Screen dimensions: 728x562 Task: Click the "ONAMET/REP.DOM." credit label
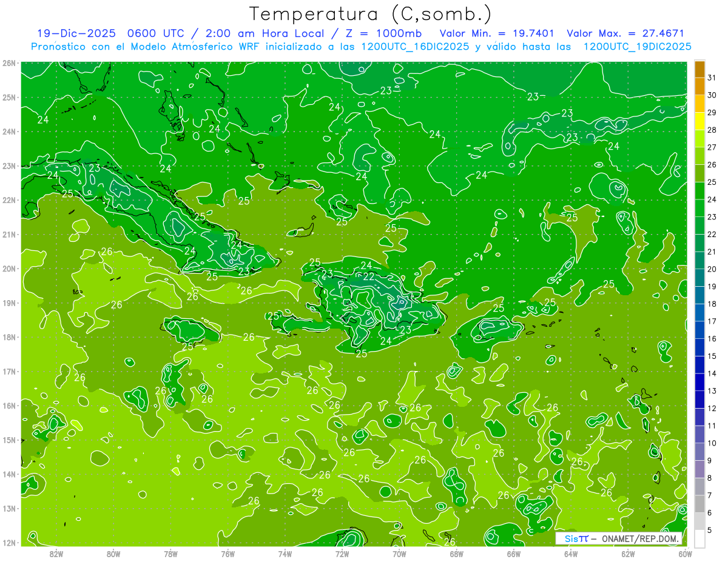pos(639,538)
